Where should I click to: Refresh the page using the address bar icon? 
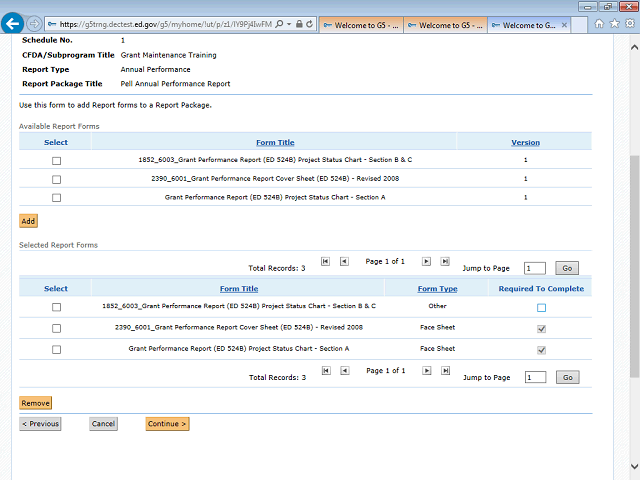coord(311,23)
